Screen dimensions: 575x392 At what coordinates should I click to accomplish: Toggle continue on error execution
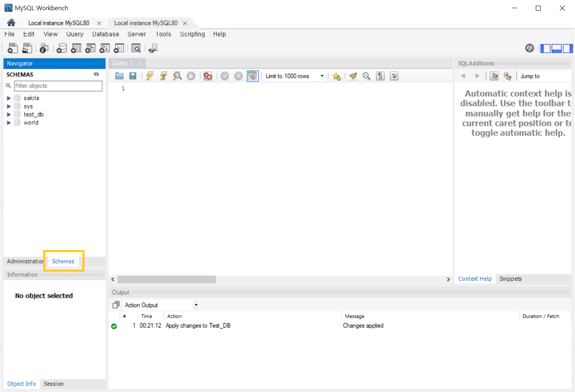[x=208, y=76]
